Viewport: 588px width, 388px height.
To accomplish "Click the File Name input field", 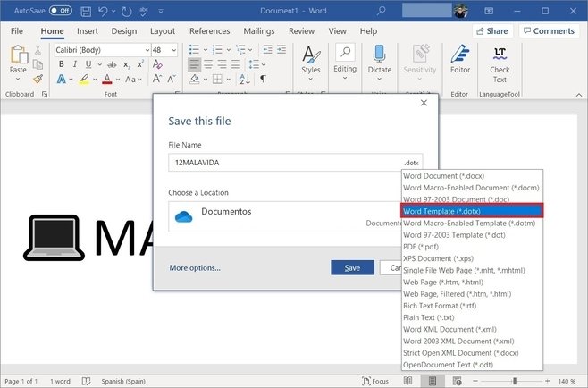I will click(296, 163).
